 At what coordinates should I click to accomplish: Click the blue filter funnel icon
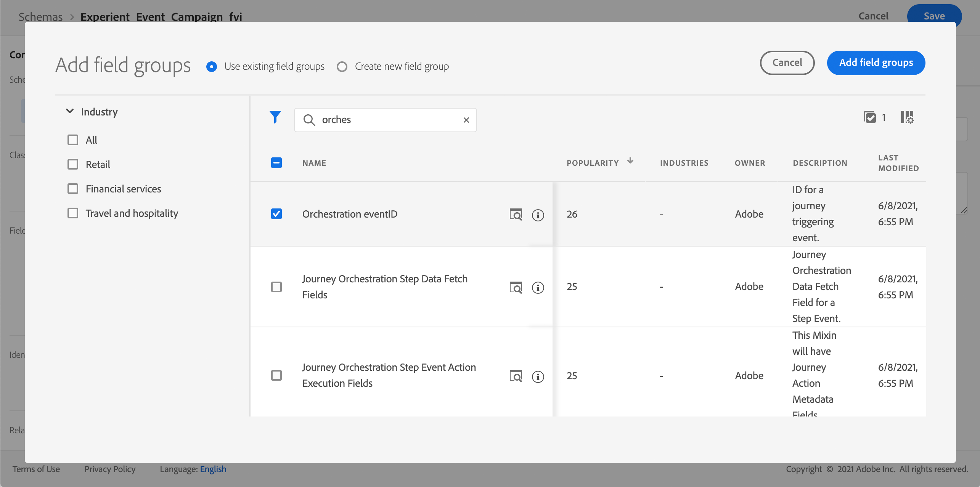tap(275, 117)
